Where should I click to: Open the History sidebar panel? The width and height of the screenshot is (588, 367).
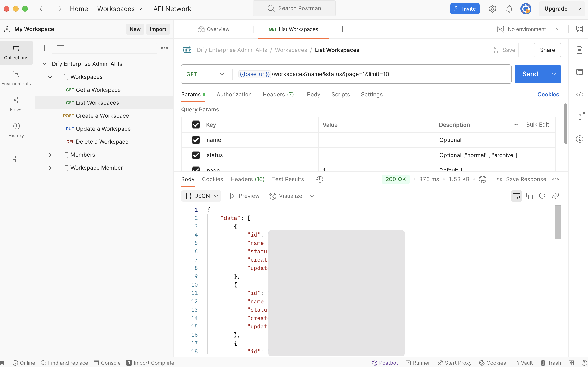tap(16, 130)
